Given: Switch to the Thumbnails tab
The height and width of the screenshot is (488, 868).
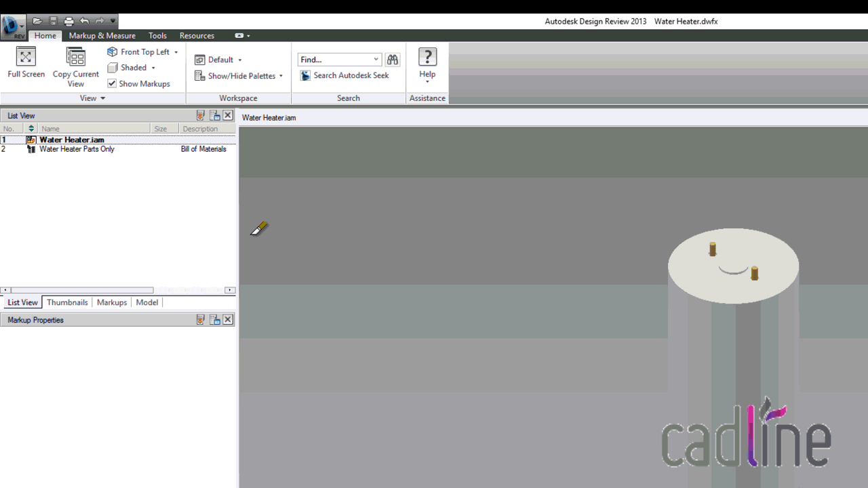Looking at the screenshot, I should coord(67,302).
